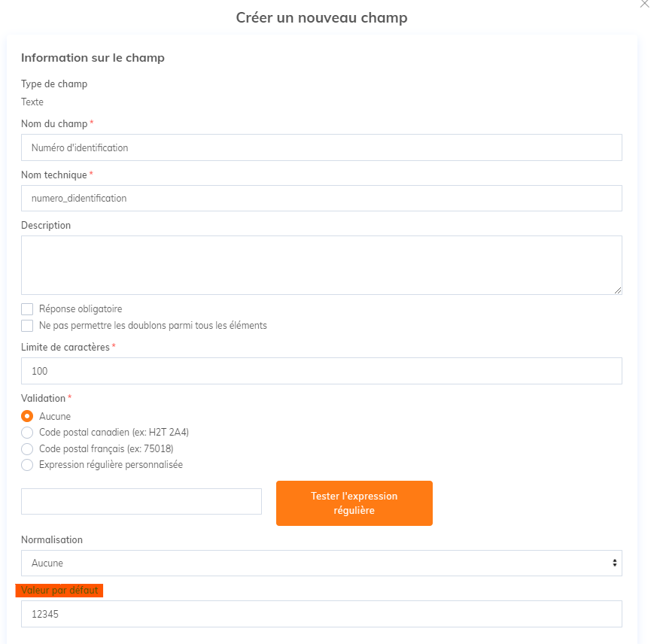Image resolution: width=657 pixels, height=644 pixels.
Task: Click the Description resize handle
Action: pyautogui.click(x=619, y=291)
